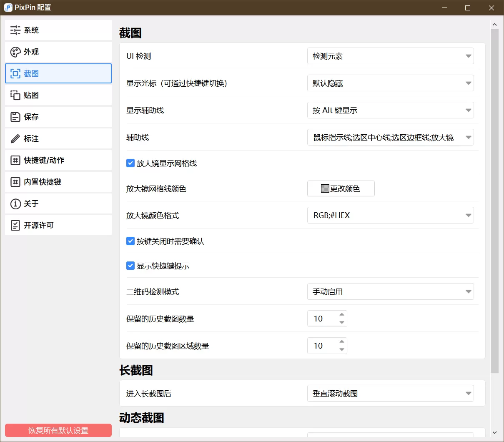Click the 更改颜色 button
Image resolution: width=504 pixels, height=442 pixels.
click(341, 188)
